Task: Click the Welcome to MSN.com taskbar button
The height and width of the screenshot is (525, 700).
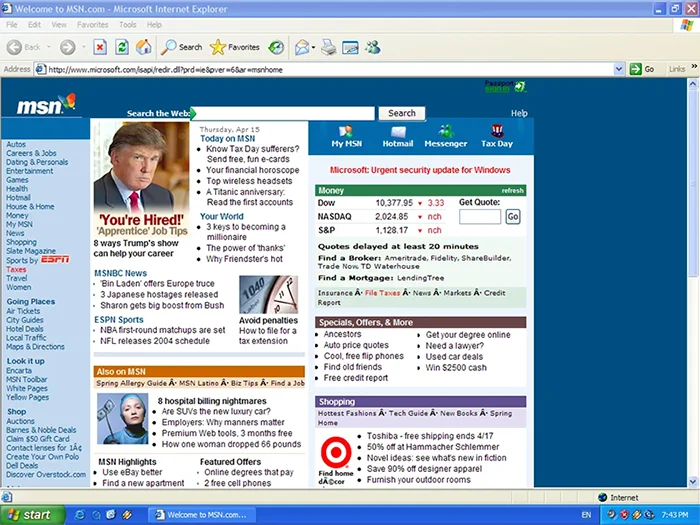Action: 201,515
